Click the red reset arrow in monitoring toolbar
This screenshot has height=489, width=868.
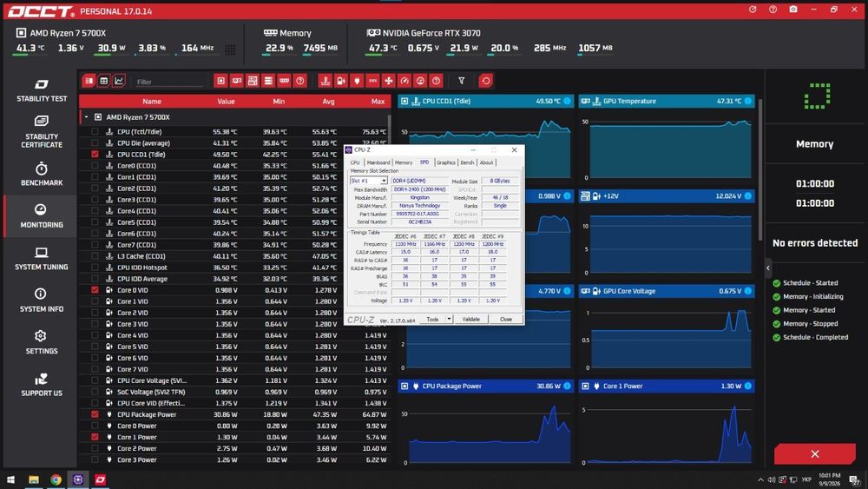485,81
